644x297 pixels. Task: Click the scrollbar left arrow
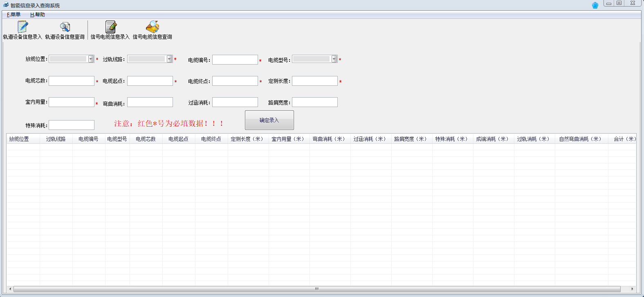click(10, 289)
